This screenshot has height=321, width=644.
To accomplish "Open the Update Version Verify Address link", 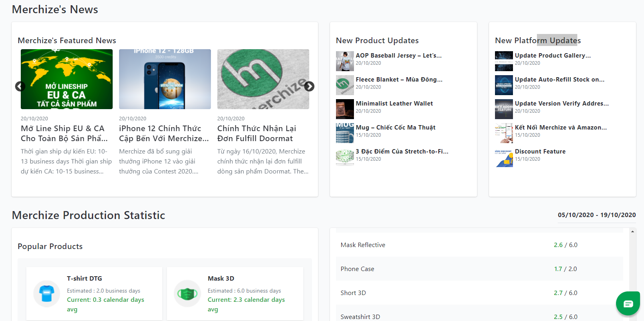I will [562, 104].
